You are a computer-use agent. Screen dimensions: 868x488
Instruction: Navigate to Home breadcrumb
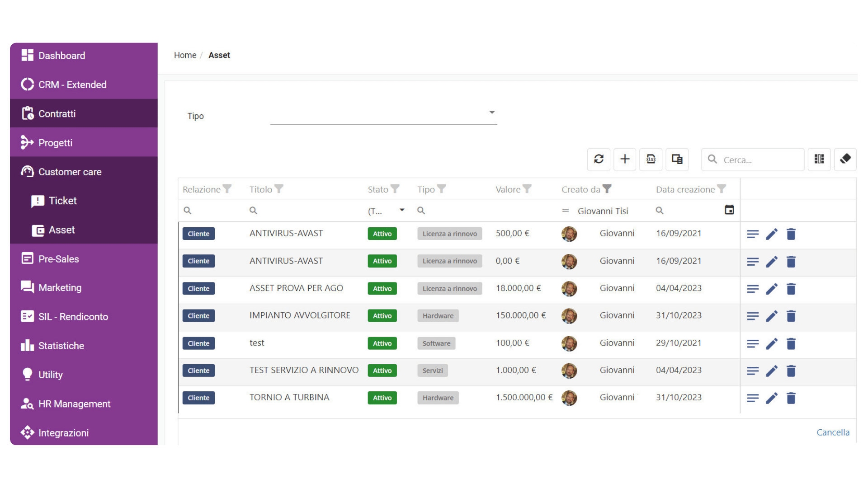(185, 55)
